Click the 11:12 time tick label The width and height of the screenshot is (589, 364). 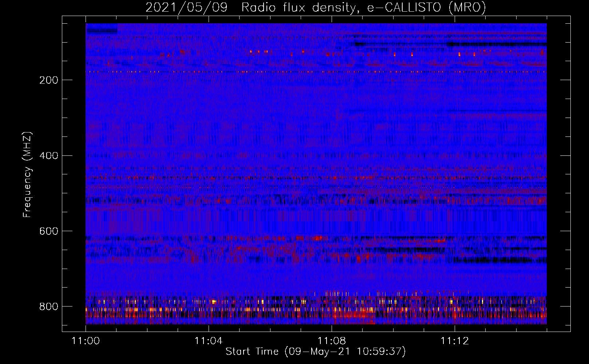455,341
